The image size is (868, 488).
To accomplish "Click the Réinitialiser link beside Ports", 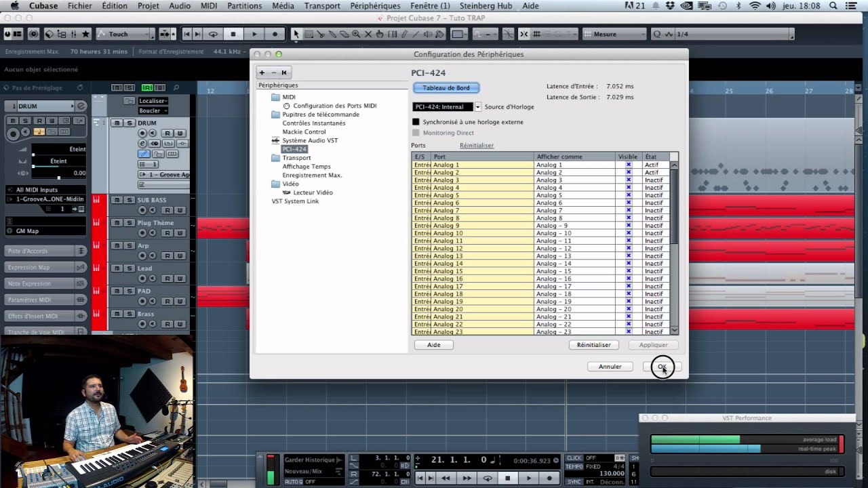I will 477,146.
